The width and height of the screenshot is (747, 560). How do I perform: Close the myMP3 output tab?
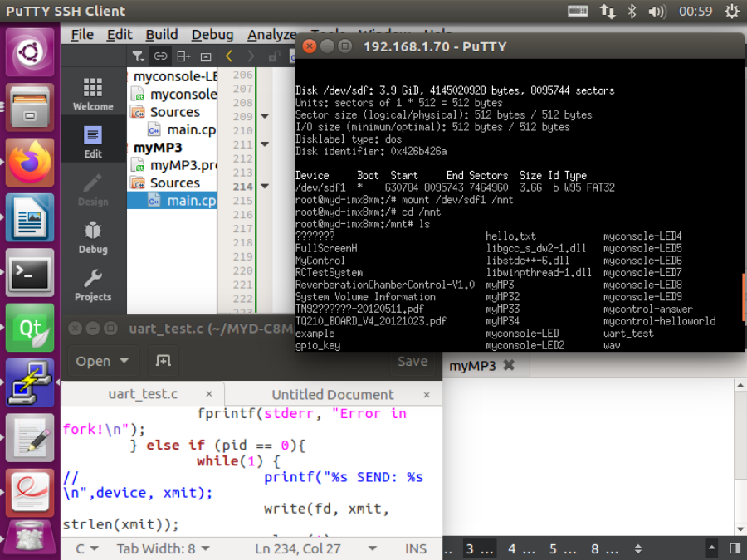509,365
